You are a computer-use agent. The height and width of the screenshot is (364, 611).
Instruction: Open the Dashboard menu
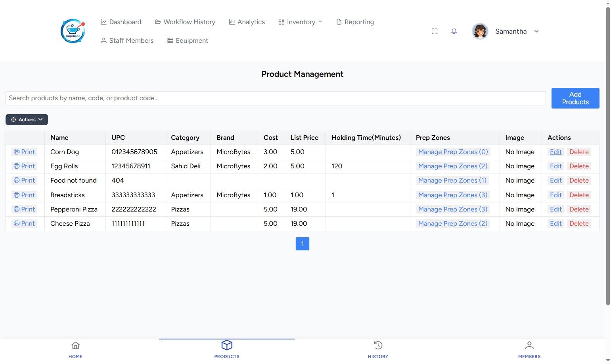click(x=121, y=22)
